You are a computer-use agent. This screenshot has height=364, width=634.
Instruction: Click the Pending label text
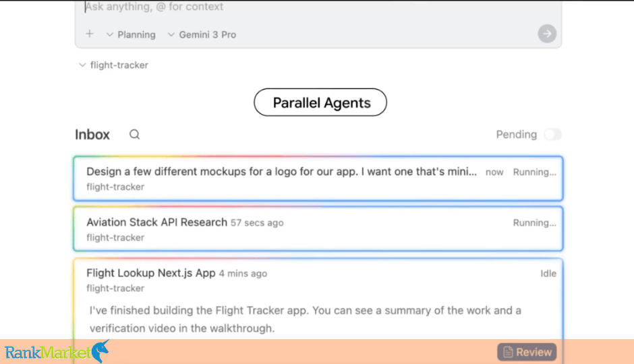[x=517, y=135]
